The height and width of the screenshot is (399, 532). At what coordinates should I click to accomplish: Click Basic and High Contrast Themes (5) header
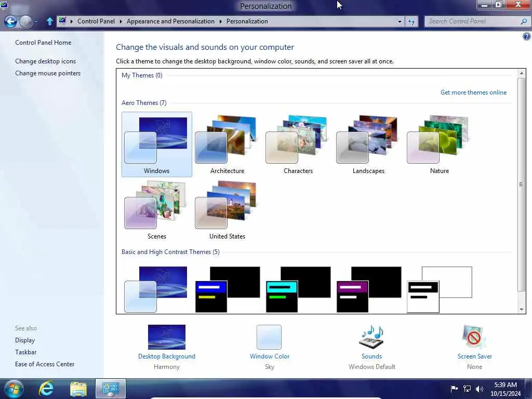(x=170, y=252)
